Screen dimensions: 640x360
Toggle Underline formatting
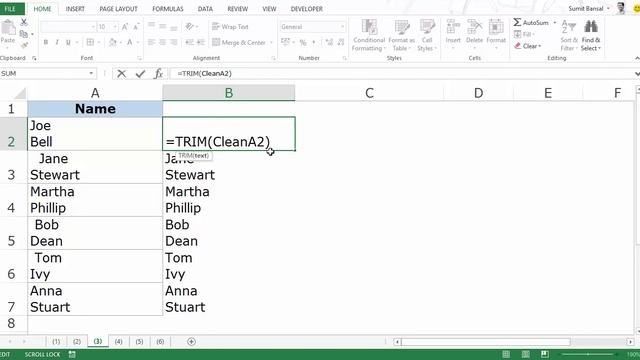tap(68, 42)
